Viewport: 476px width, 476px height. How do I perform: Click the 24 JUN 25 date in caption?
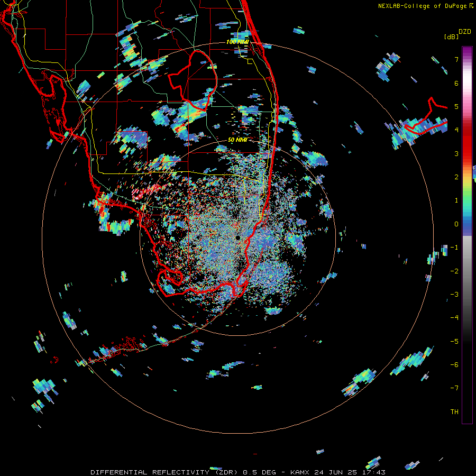(x=337, y=472)
